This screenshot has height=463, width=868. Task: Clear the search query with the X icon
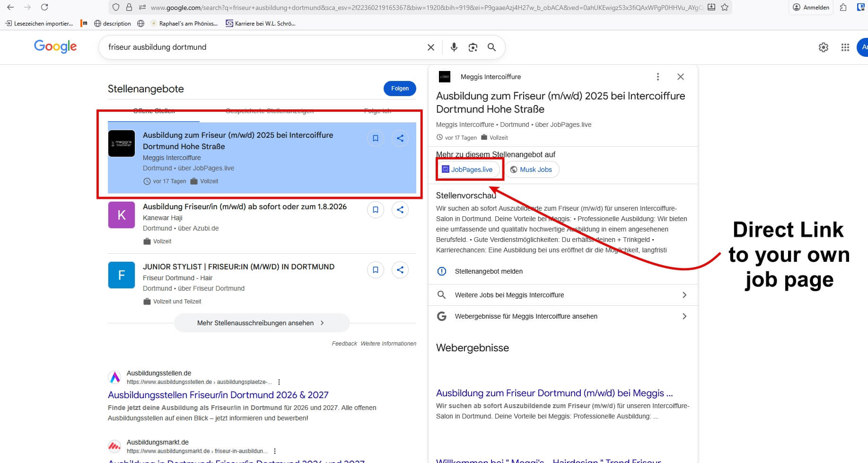(430, 47)
